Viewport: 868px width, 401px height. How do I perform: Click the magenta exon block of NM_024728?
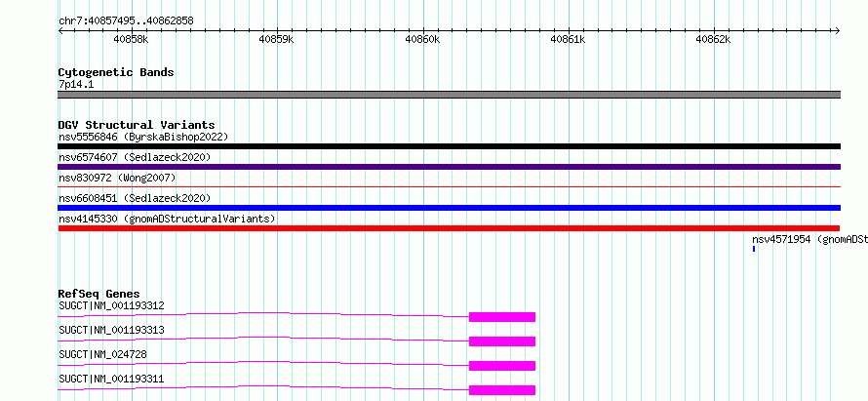point(502,366)
